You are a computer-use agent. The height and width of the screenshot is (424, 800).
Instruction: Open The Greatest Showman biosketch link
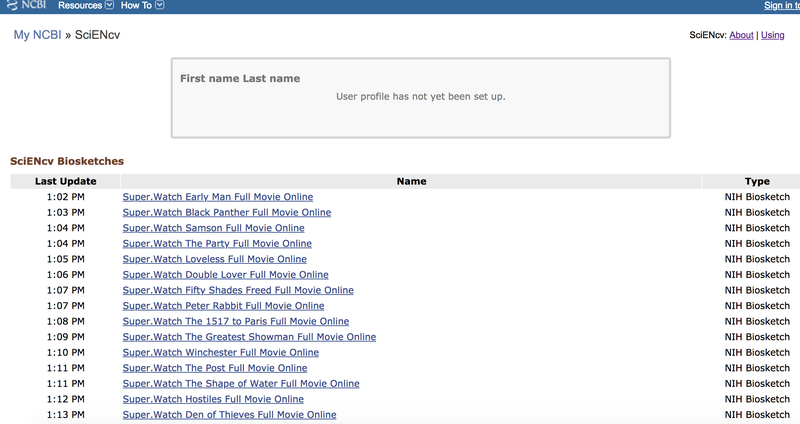[x=249, y=337]
